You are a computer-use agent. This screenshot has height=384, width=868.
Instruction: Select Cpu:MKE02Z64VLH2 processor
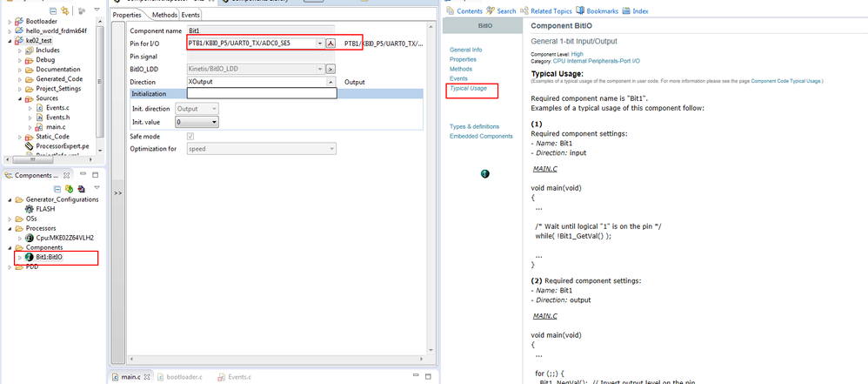(64, 238)
